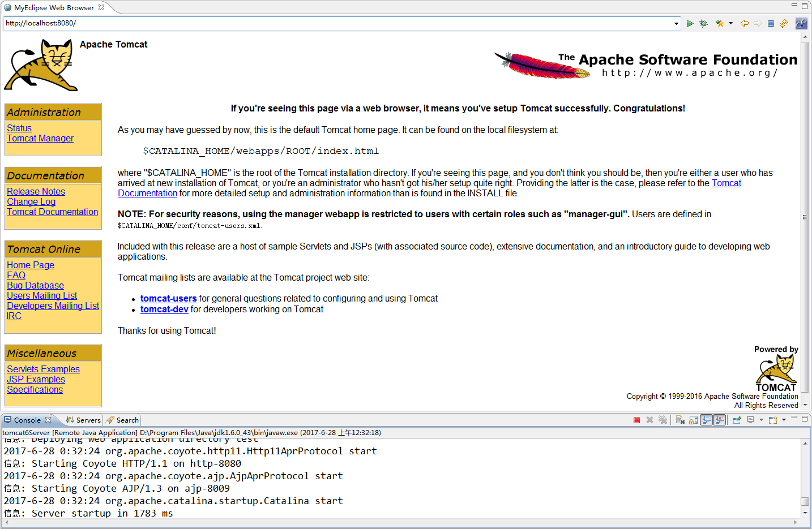Click the console vertical scrollbar thumb
The width and height of the screenshot is (812, 529).
click(x=805, y=501)
